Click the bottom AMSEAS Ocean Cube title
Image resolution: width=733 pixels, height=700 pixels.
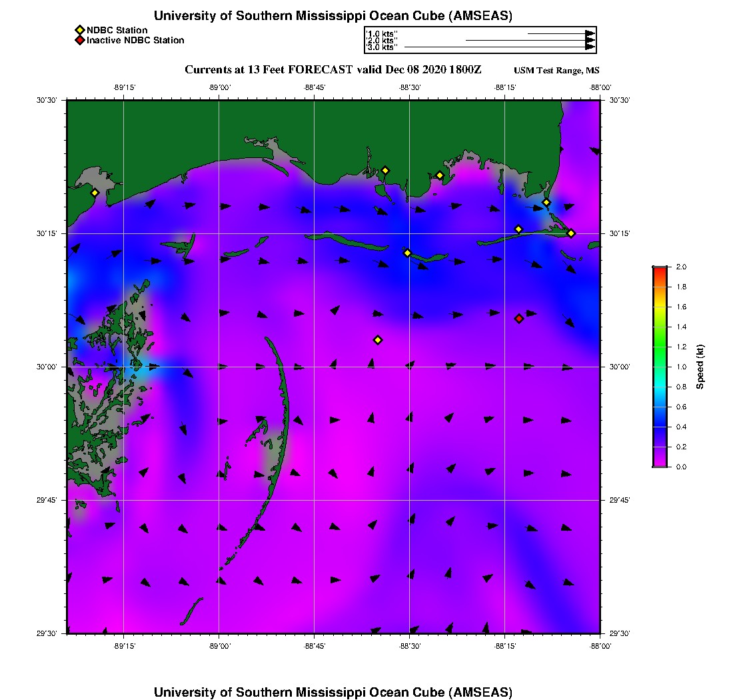pos(333,692)
